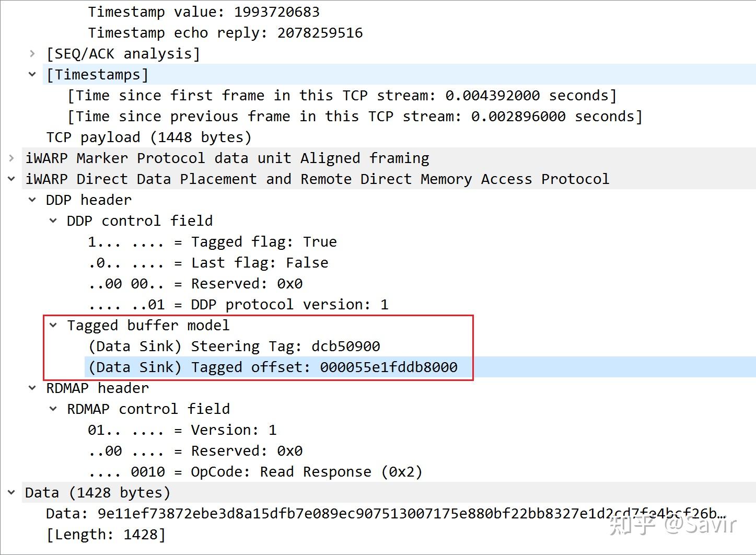This screenshot has width=756, height=555.
Task: Collapse the RDMAP control field node
Action: coord(53,409)
